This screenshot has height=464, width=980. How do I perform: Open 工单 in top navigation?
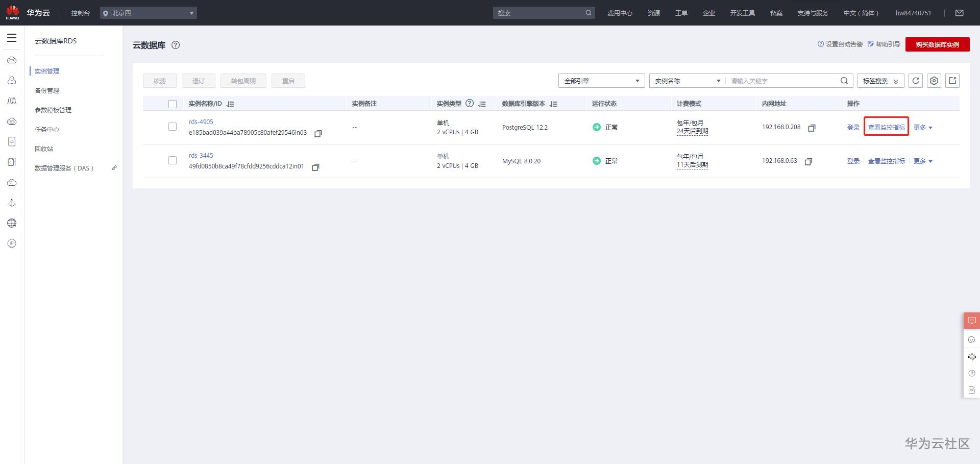(681, 13)
